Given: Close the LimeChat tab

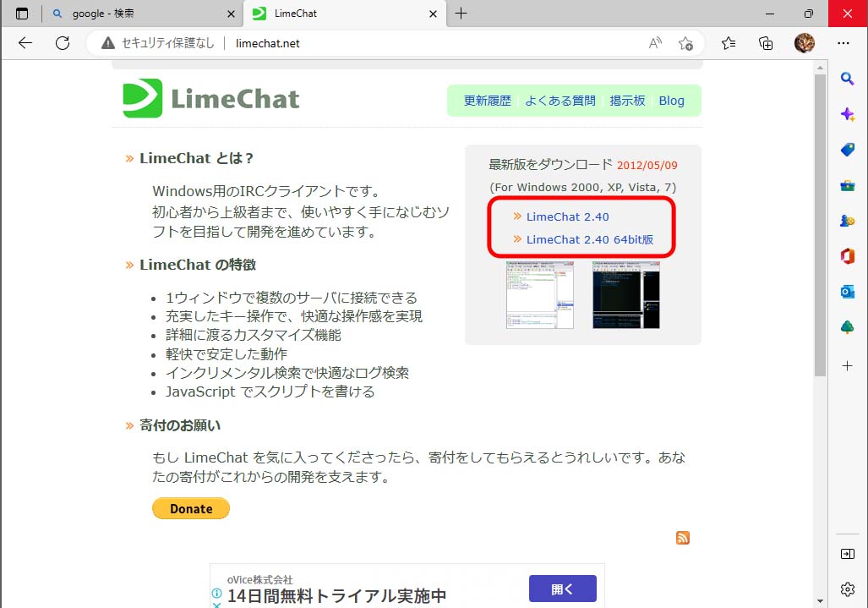Looking at the screenshot, I should tap(434, 14).
